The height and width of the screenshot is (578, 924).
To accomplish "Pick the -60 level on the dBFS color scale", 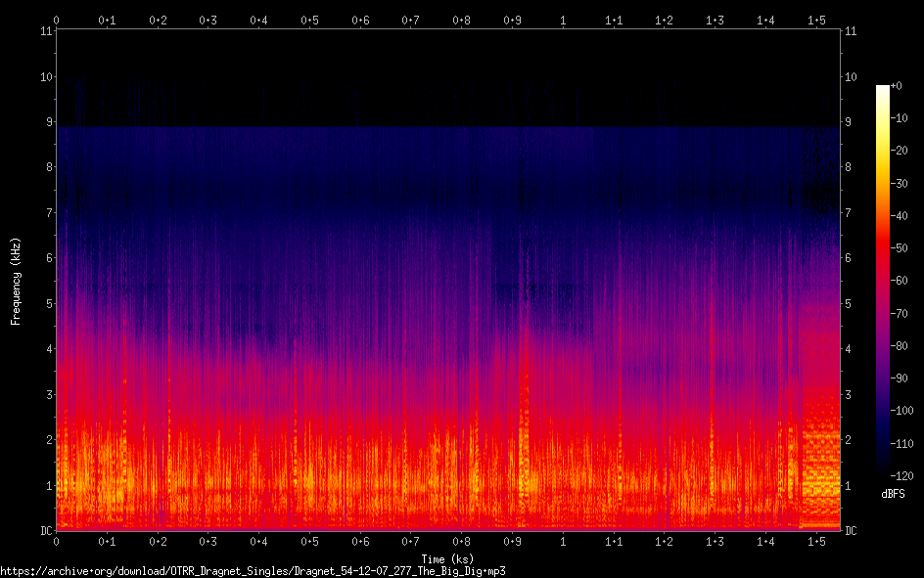I will pos(906,281).
